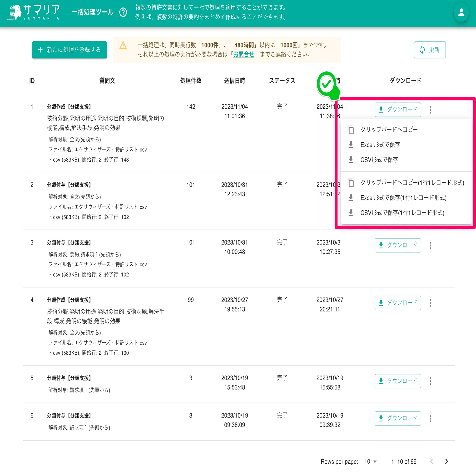Choose Excel形式で保存 from the menu
The height and width of the screenshot is (476, 476).
(380, 145)
